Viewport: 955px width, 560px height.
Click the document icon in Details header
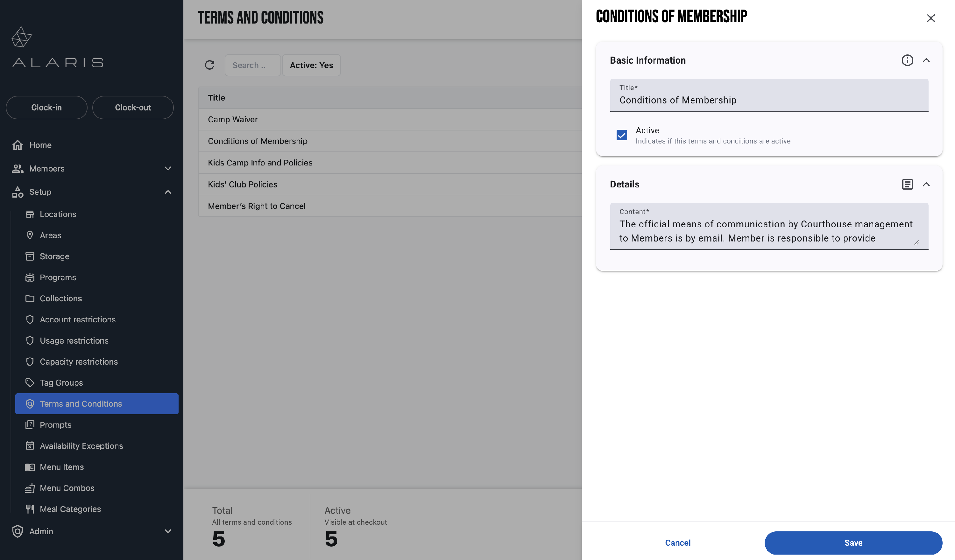click(x=907, y=184)
